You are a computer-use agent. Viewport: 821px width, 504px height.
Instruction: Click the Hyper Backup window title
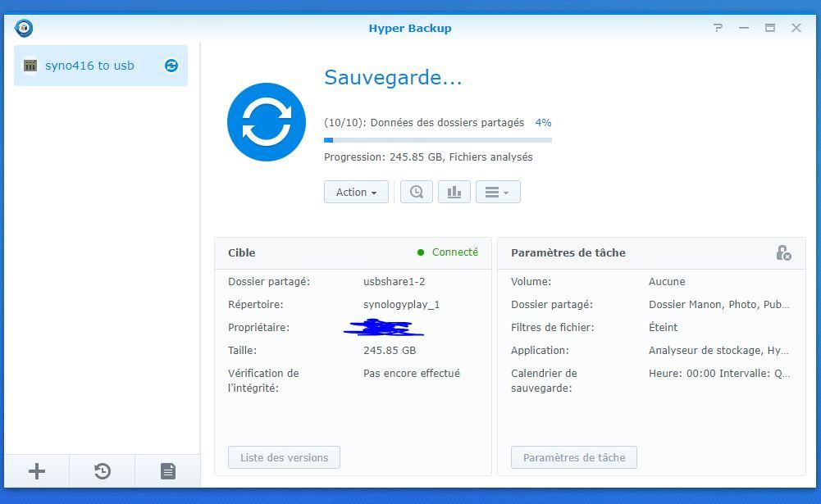click(x=410, y=28)
